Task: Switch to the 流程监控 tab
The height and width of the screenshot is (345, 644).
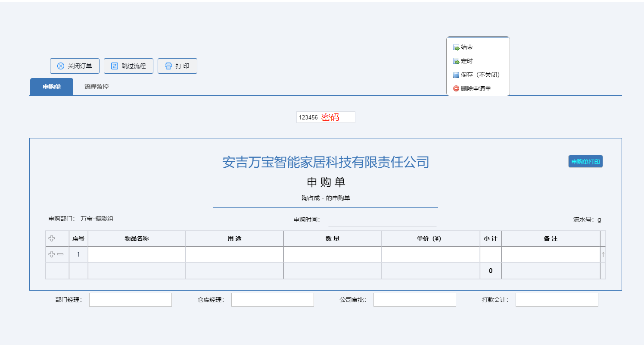Action: point(96,87)
